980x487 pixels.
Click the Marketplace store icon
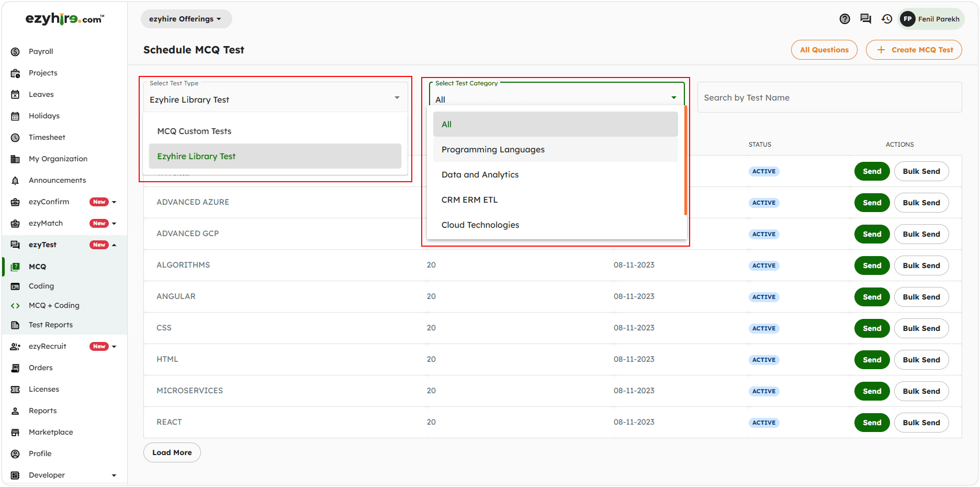pyautogui.click(x=15, y=432)
